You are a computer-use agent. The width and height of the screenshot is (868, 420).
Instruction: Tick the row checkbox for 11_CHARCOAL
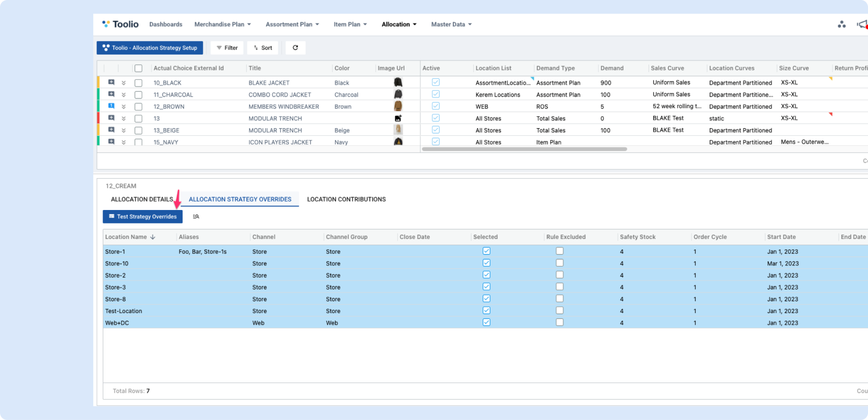click(138, 95)
